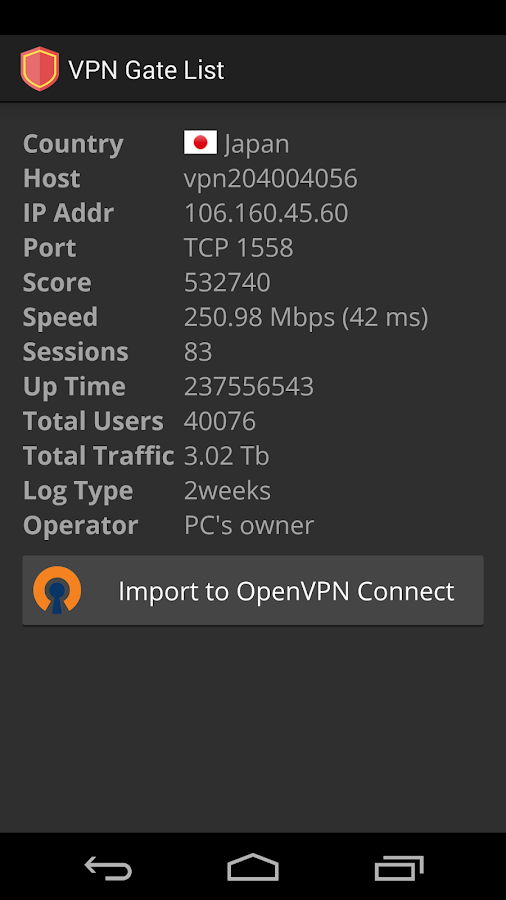This screenshot has width=506, height=900.
Task: Click Import to OpenVPN Connect button
Action: 253,590
